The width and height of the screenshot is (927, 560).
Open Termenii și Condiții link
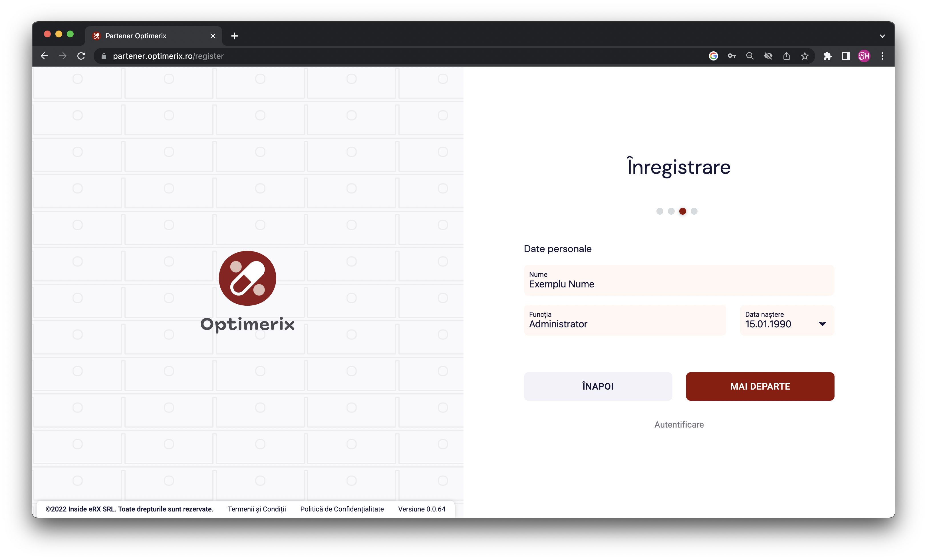tap(257, 509)
